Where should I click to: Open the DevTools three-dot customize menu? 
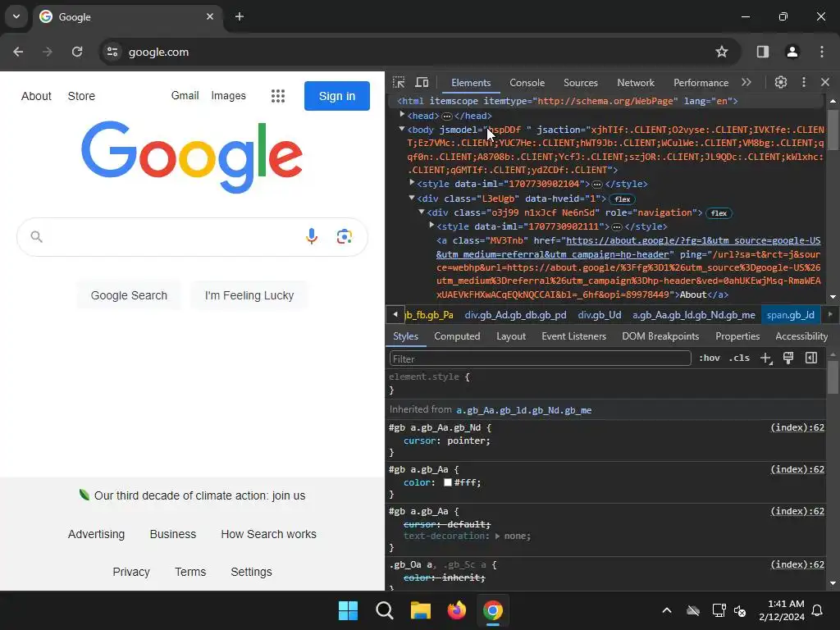tap(804, 82)
